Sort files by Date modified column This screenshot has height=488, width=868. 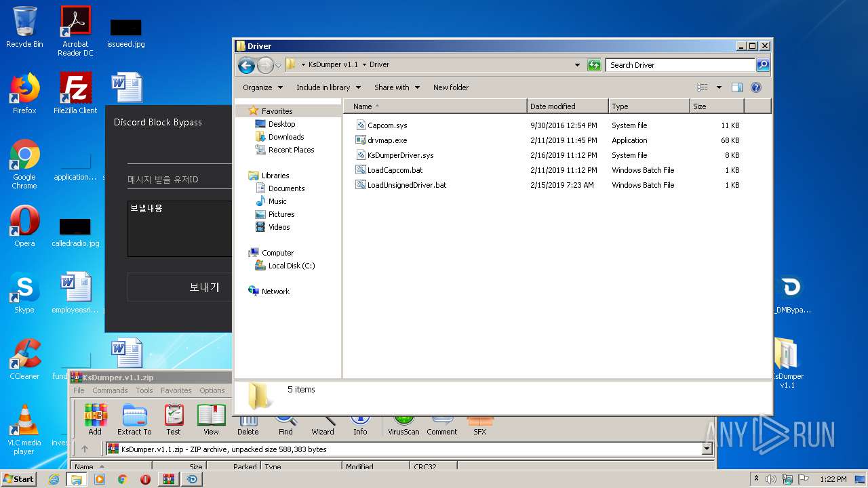pos(568,106)
